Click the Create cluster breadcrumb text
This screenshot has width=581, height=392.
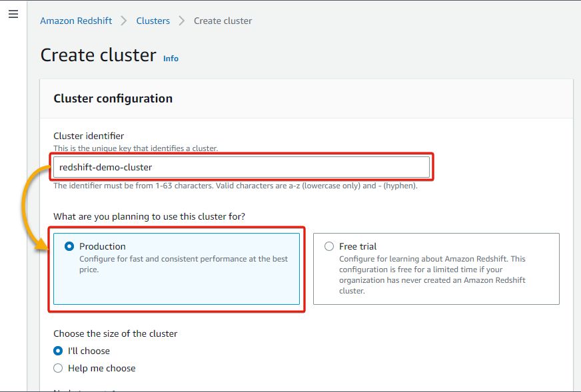pyautogui.click(x=223, y=21)
